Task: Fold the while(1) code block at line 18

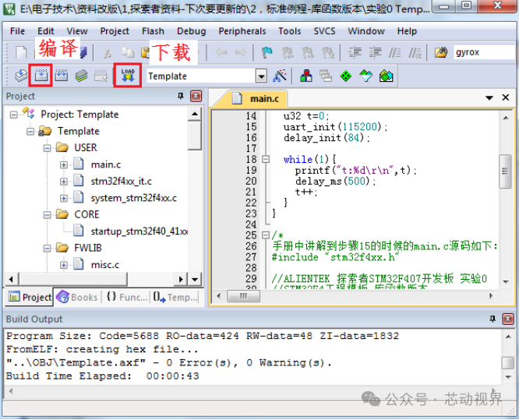Action: tap(266, 160)
